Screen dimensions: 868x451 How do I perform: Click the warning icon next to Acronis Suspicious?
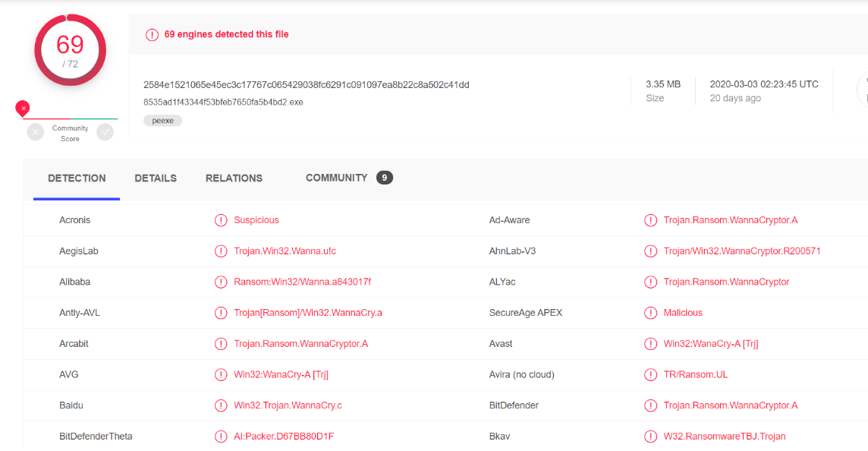pos(221,220)
